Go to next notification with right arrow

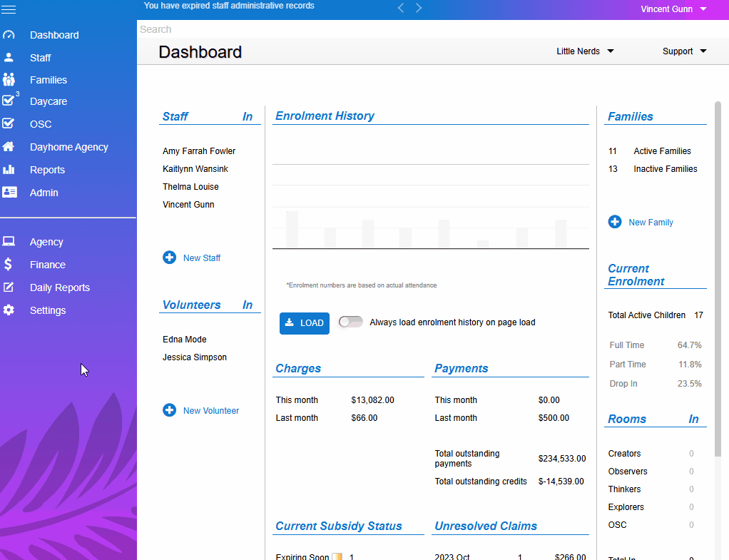click(x=419, y=8)
